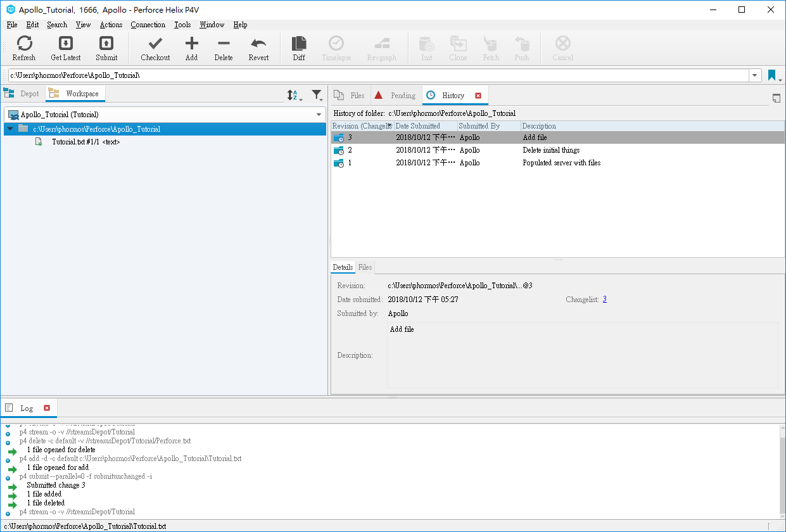The width and height of the screenshot is (786, 532).
Task: Open the Apollo_Tutorial workspace selector dropdown
Action: tap(319, 115)
